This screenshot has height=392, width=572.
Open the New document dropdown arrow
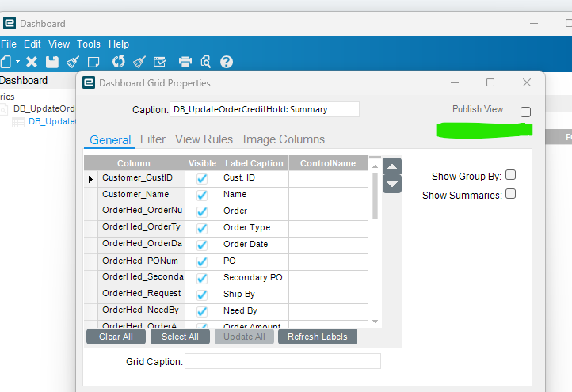tap(17, 62)
